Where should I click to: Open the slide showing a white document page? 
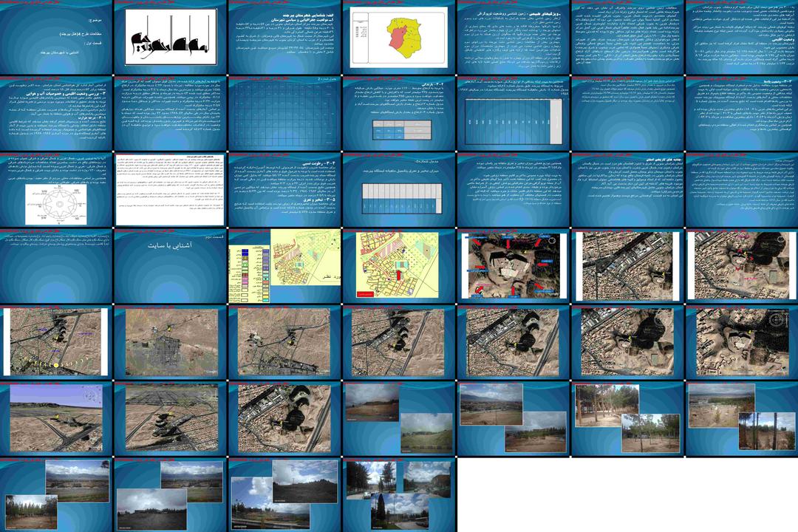[171, 190]
